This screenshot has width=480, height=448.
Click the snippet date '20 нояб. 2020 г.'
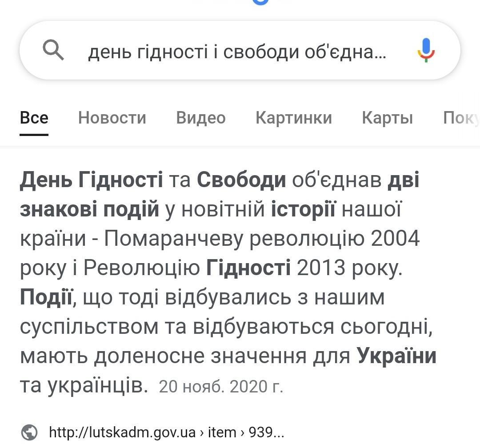[221, 387]
